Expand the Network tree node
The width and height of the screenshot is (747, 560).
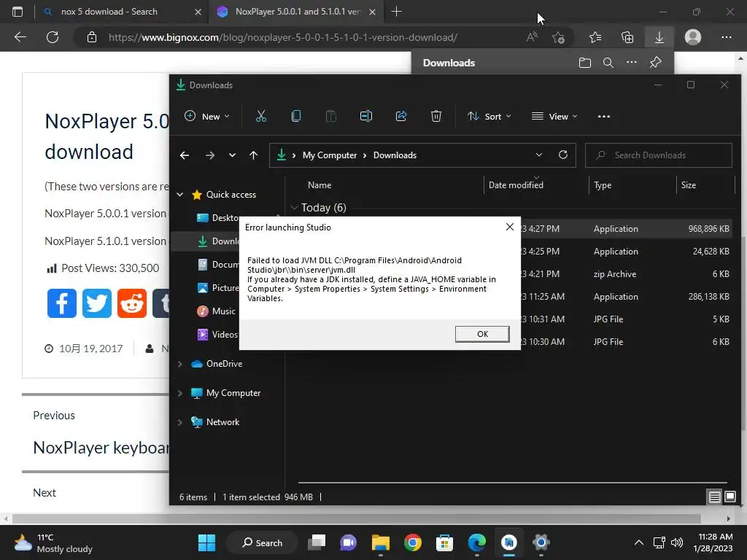click(180, 422)
